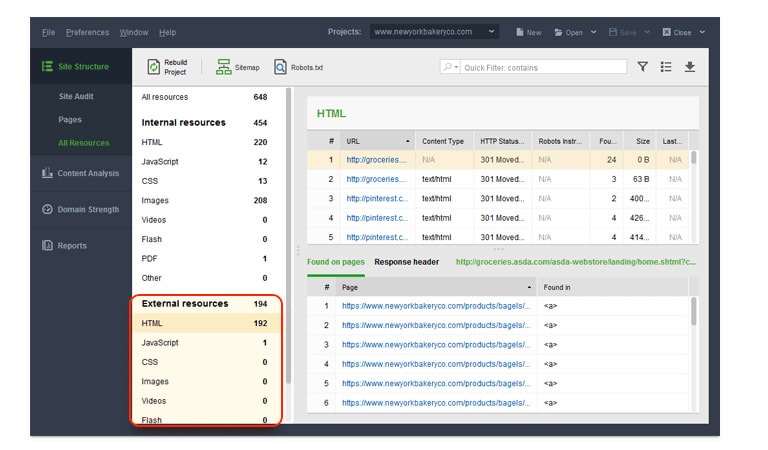The height and width of the screenshot is (450, 768).
Task: Click the Domain Strength gauge icon
Action: (x=47, y=209)
